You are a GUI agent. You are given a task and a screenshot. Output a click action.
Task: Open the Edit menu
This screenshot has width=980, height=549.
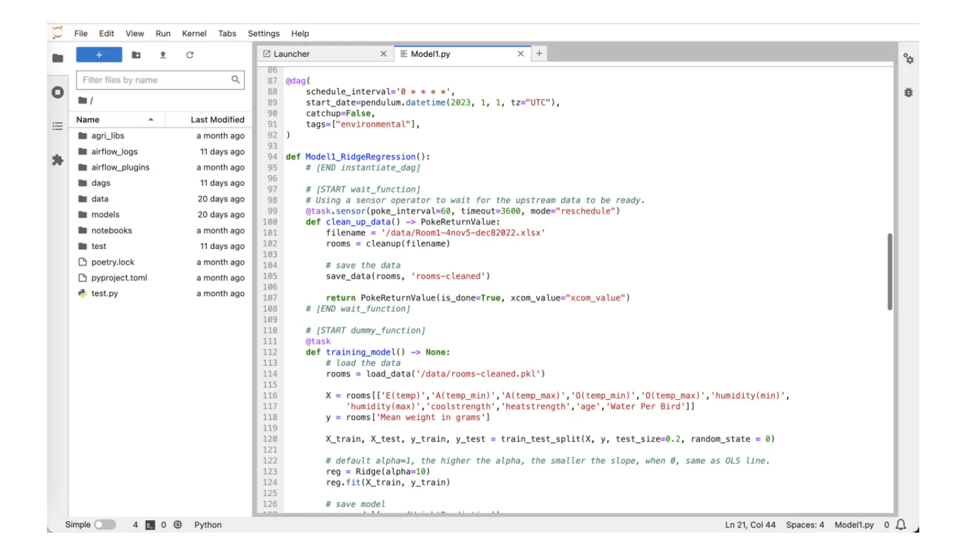click(106, 33)
